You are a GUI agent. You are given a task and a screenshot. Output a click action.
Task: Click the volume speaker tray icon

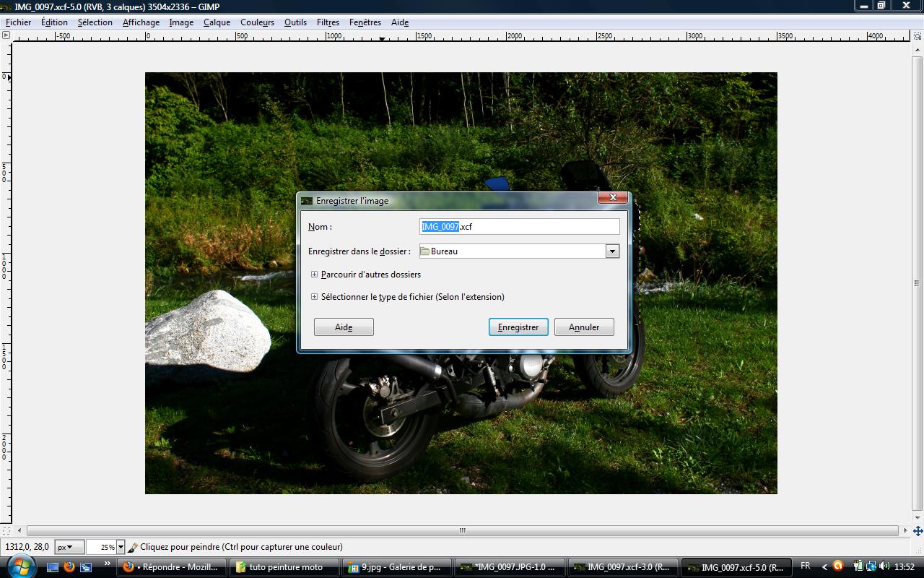[x=884, y=566]
